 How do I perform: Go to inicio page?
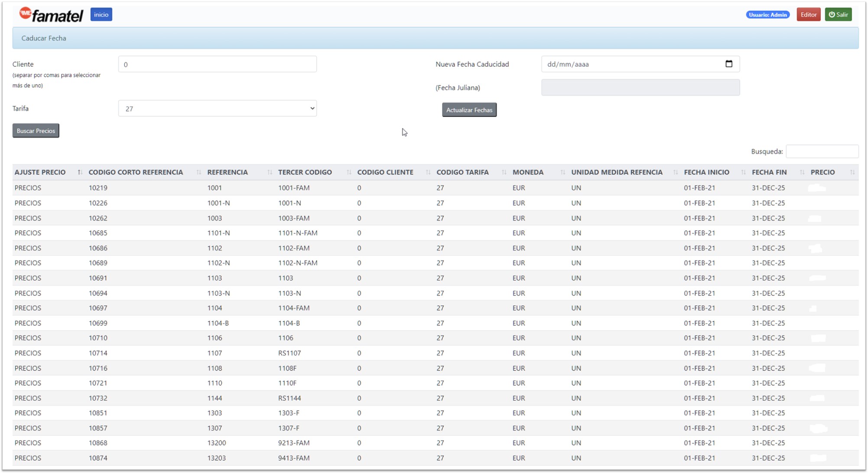tap(101, 15)
